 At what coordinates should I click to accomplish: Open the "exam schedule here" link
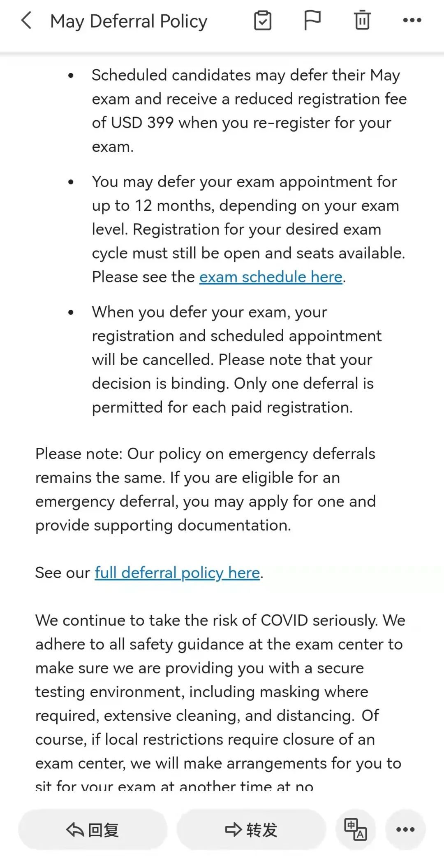tap(271, 277)
